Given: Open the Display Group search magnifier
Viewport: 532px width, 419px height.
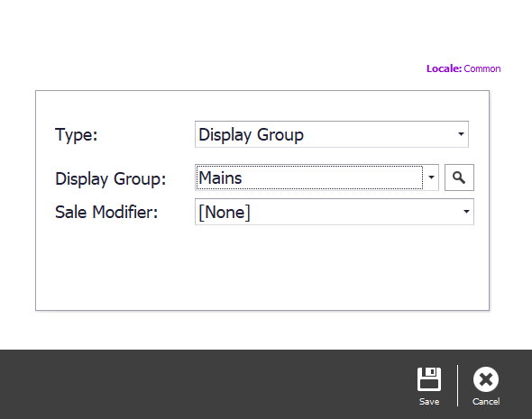Looking at the screenshot, I should 459,178.
